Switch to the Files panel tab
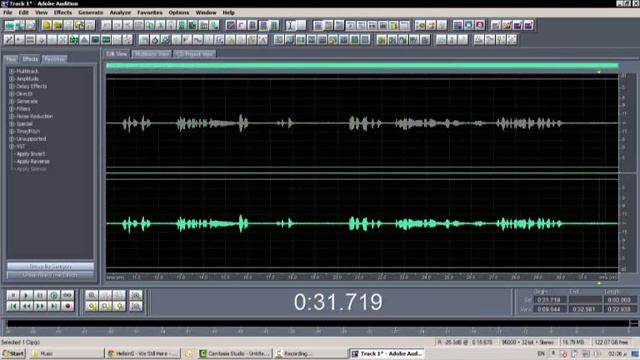 pyautogui.click(x=11, y=59)
